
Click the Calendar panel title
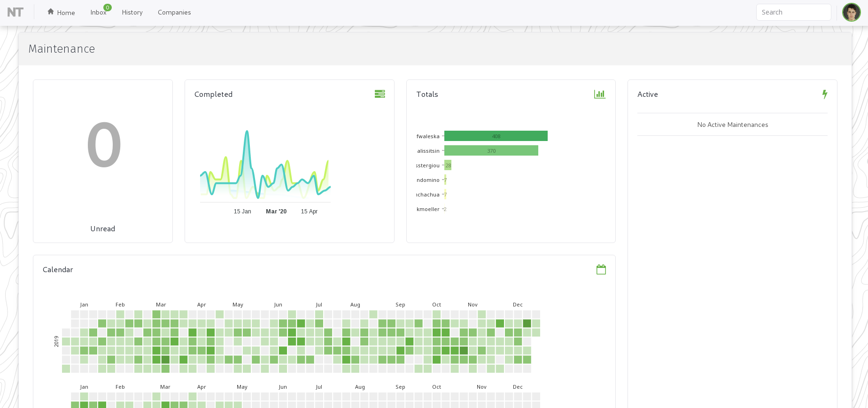point(58,270)
